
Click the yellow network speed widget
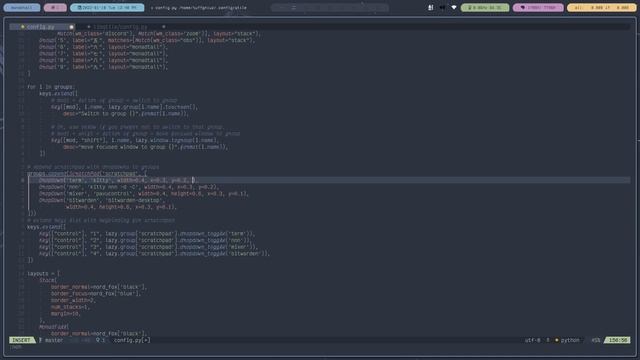pyautogui.click(x=602, y=7)
